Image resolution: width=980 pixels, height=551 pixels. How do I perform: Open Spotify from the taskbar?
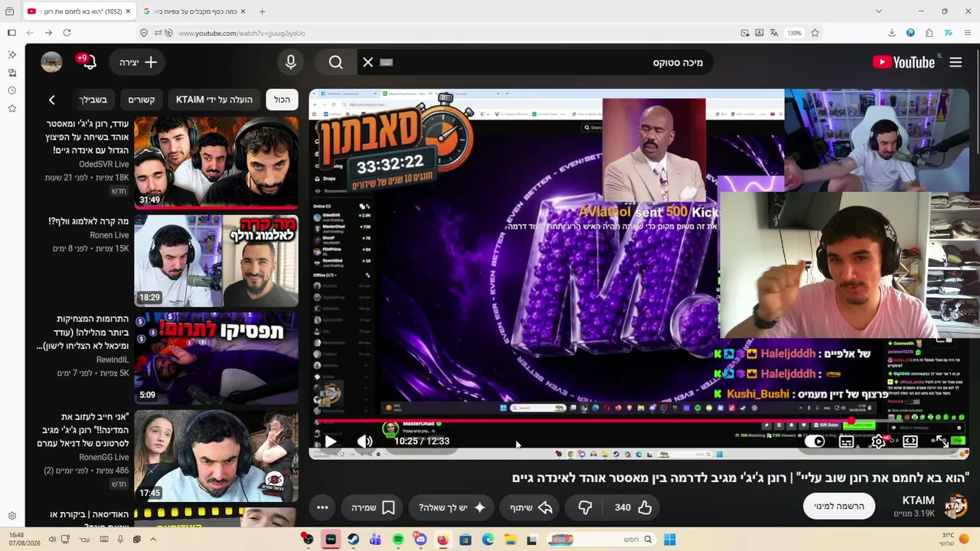tap(398, 540)
